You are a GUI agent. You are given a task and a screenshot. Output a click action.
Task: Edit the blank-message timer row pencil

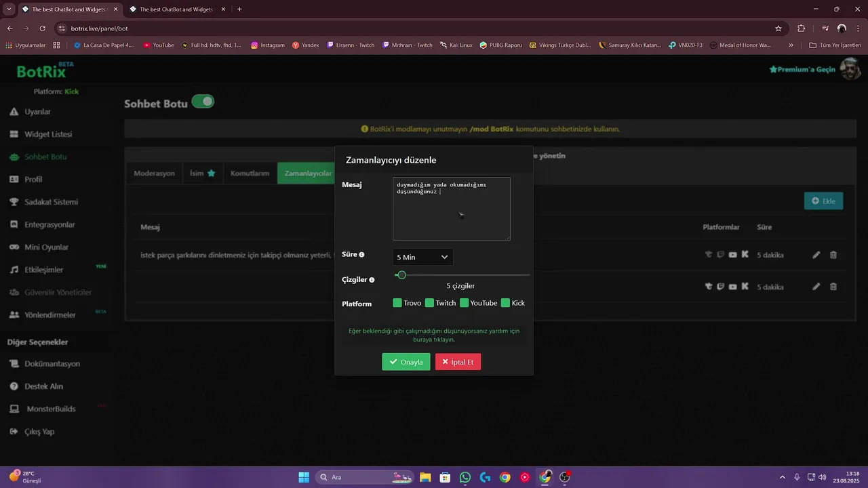[x=816, y=287]
